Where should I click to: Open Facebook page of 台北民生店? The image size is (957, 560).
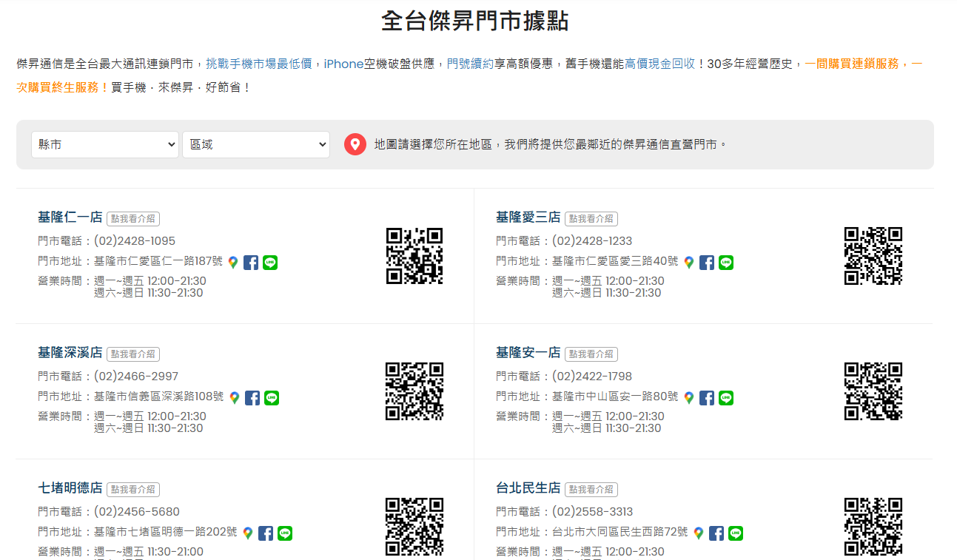(716, 533)
